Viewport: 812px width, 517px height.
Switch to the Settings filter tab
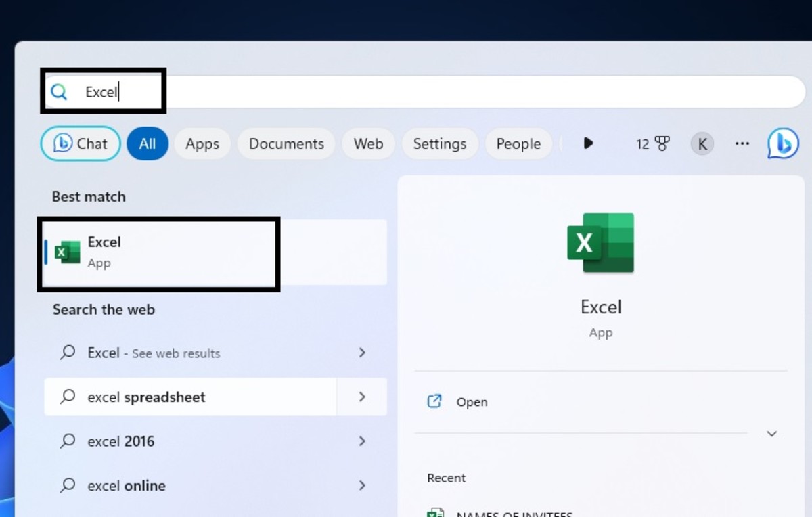(x=440, y=143)
